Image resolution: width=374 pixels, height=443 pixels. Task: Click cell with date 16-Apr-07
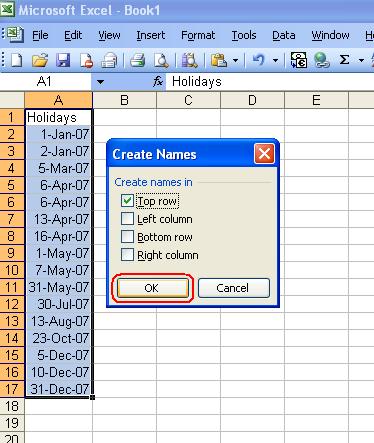click(58, 236)
